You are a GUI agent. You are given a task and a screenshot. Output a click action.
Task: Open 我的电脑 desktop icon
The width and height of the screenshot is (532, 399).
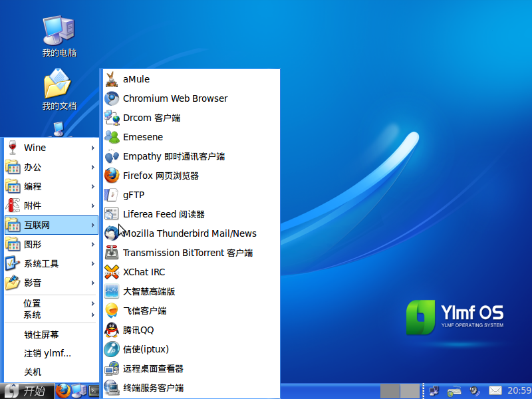[59, 37]
